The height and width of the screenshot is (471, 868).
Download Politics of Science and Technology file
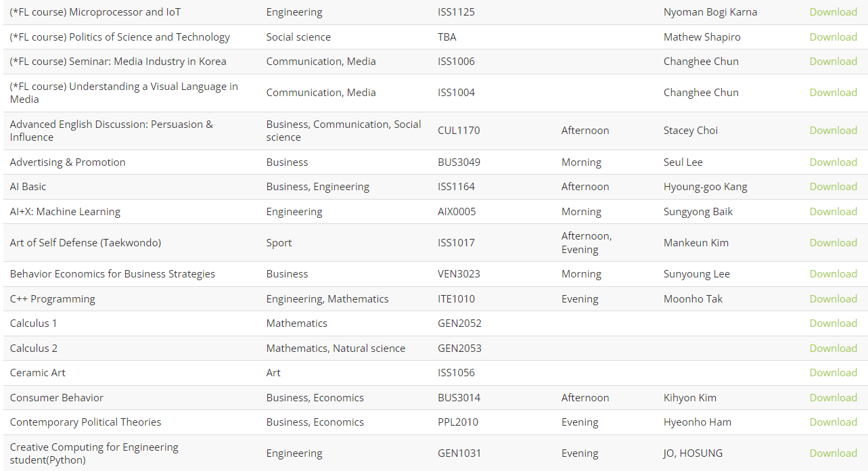click(833, 37)
